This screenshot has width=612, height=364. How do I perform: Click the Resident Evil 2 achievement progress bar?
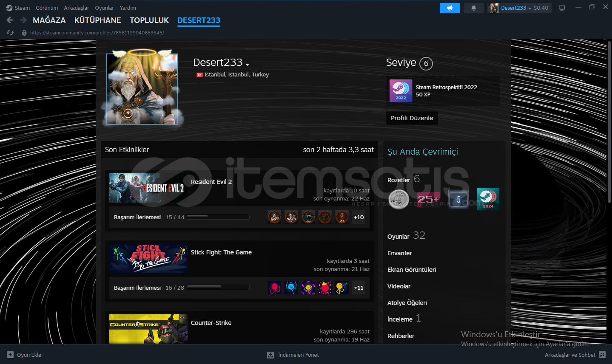[x=218, y=217]
